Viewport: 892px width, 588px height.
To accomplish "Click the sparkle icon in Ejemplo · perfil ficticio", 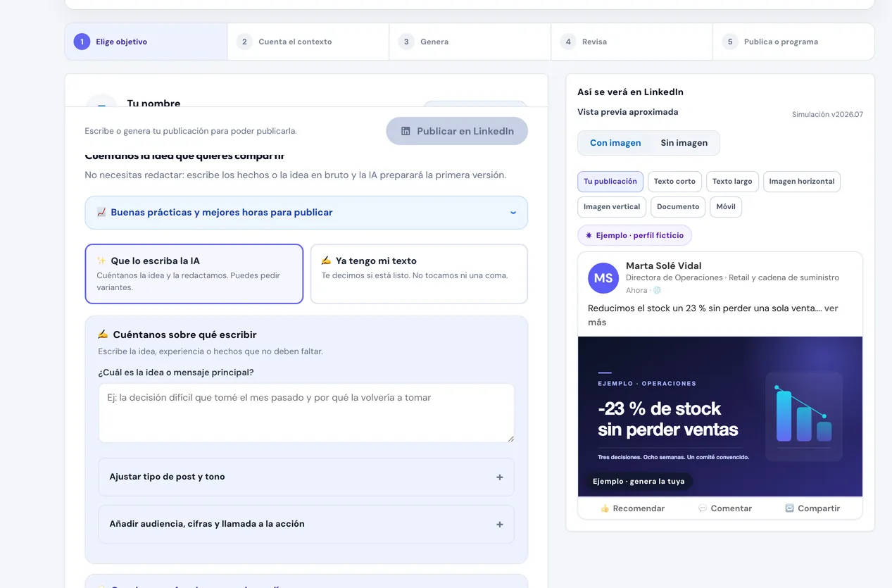I will pyautogui.click(x=589, y=235).
